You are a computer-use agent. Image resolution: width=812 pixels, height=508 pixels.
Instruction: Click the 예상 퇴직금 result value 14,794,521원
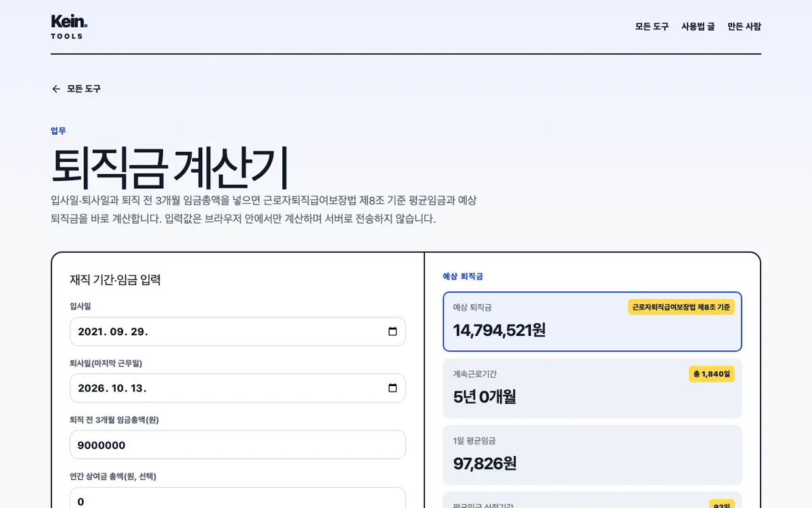[x=499, y=330]
